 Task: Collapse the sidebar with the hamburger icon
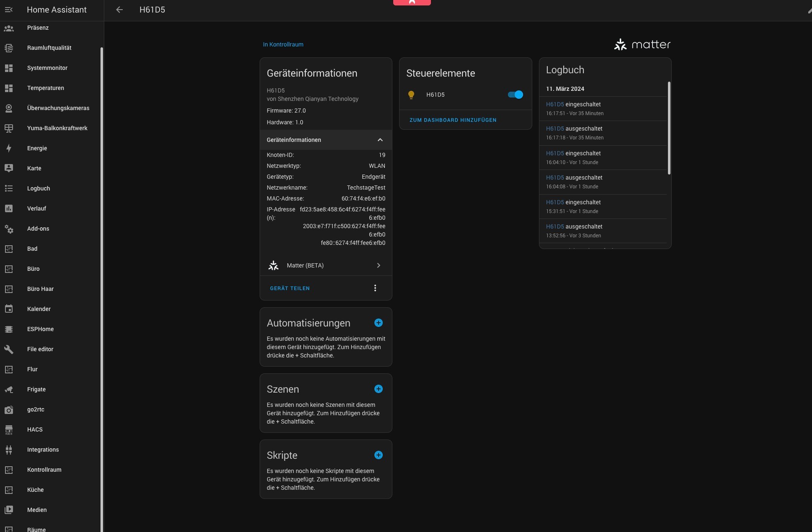9,10
